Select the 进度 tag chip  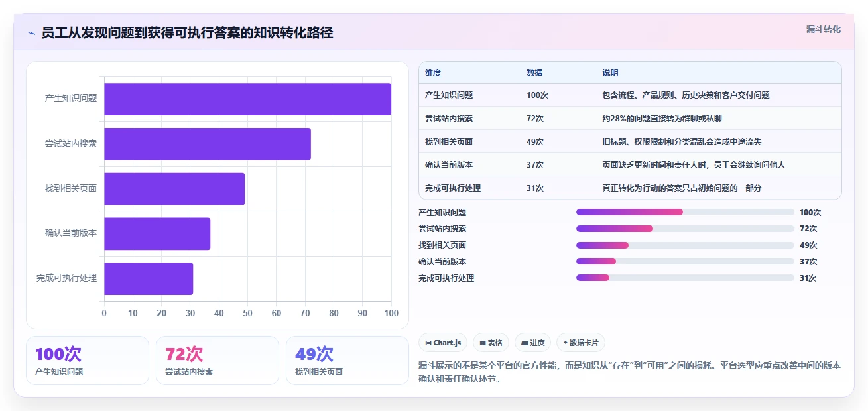click(x=533, y=343)
